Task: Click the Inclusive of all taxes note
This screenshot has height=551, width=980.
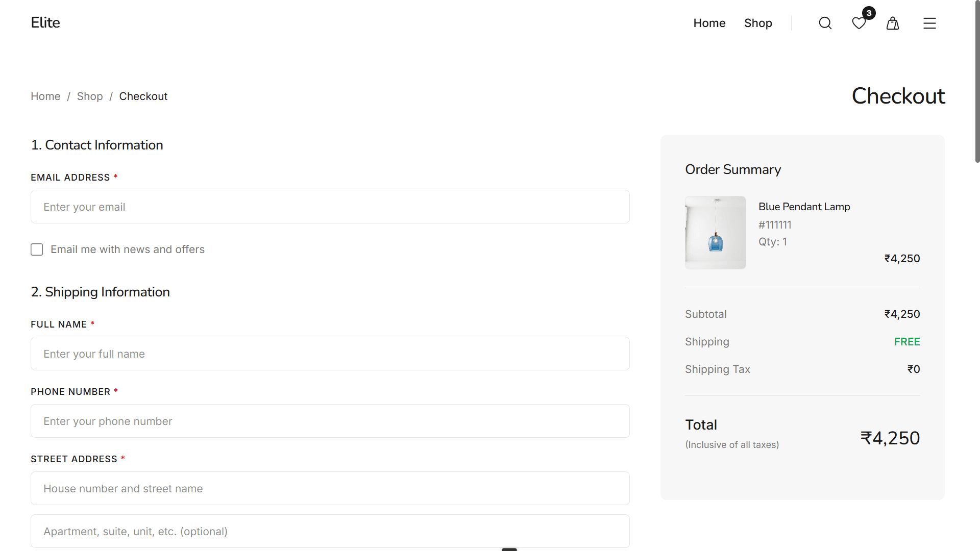Action: [732, 445]
